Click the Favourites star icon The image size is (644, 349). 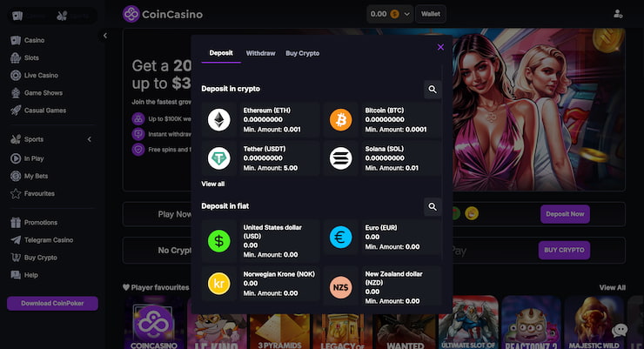coord(16,194)
